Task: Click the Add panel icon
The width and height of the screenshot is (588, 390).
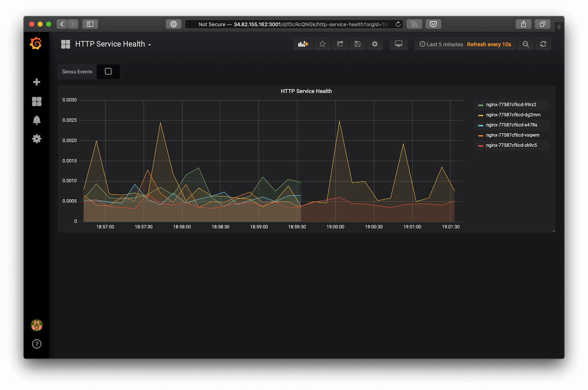Action: pyautogui.click(x=303, y=44)
